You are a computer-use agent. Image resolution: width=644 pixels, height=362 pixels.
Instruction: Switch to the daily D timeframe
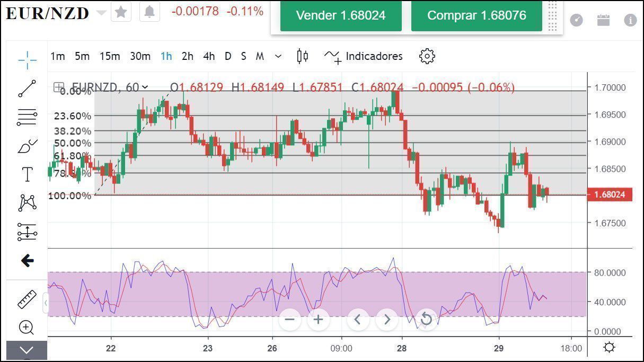point(227,56)
